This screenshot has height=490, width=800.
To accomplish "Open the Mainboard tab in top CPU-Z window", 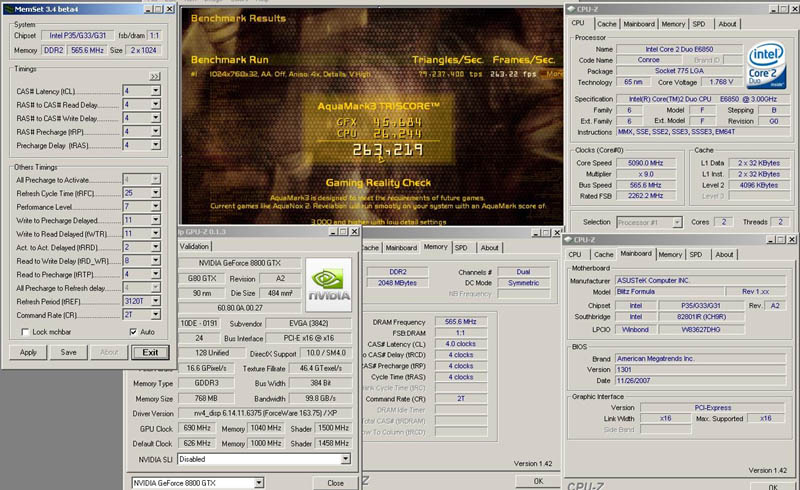I will coord(639,24).
